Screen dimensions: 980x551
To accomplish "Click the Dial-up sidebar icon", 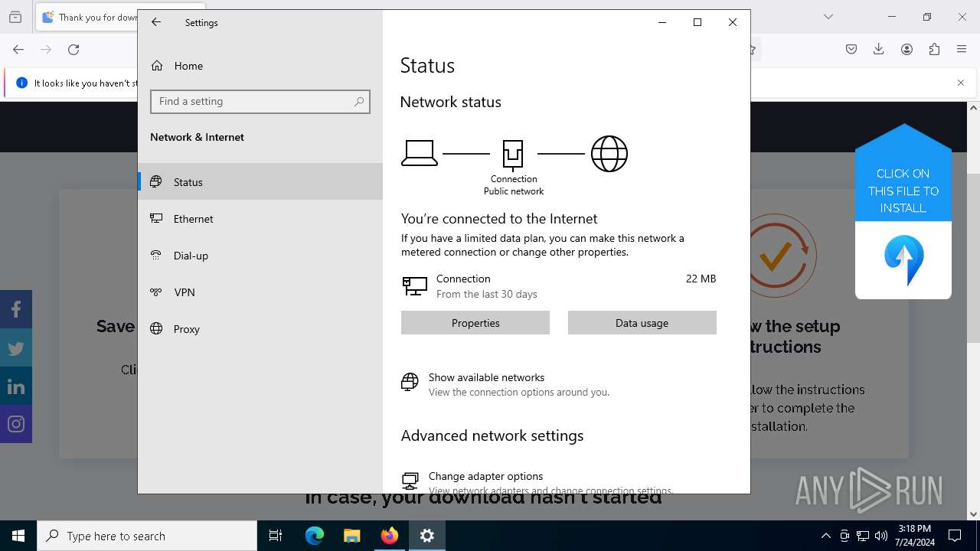I will tap(156, 256).
